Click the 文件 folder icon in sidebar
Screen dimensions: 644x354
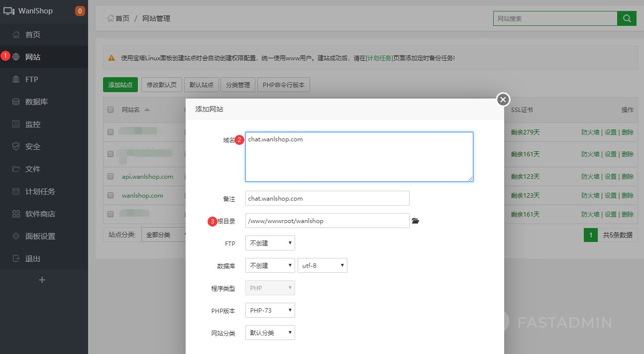coord(16,169)
